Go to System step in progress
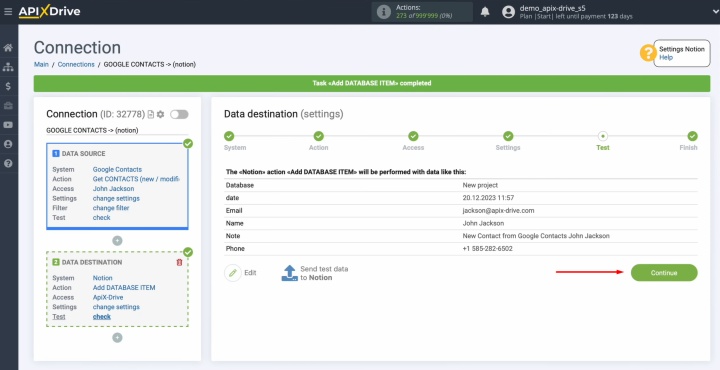This screenshot has height=370, width=720. click(x=229, y=136)
